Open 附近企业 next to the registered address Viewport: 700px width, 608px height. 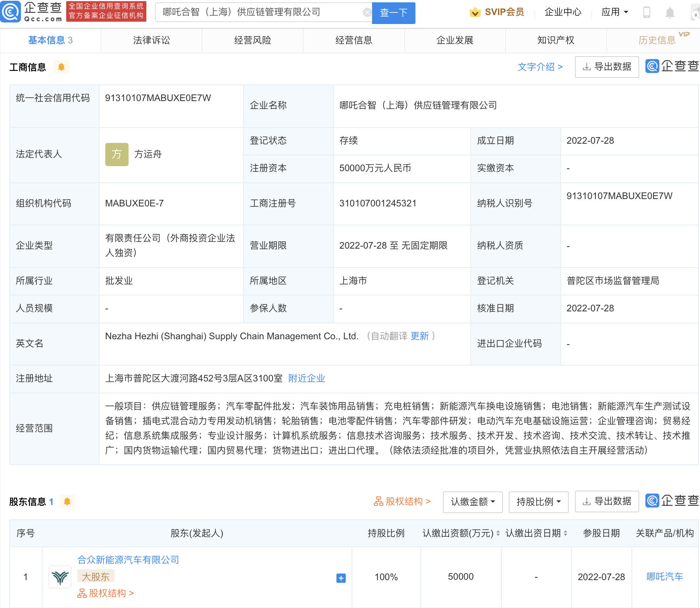tap(306, 378)
